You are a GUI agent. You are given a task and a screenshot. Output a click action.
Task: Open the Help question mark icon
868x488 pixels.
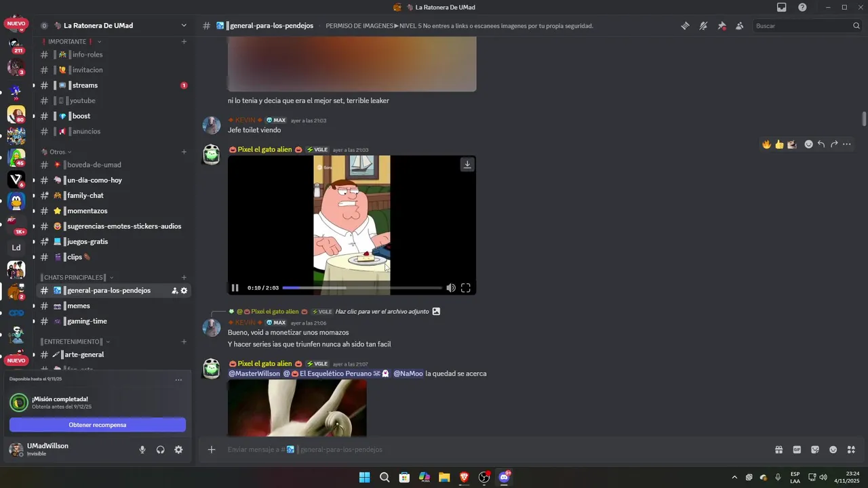coord(802,7)
